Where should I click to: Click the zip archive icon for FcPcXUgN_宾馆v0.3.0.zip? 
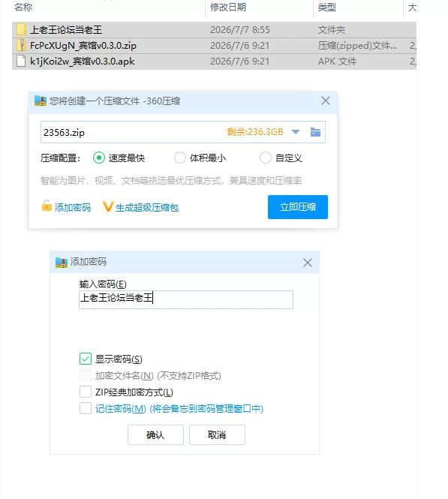21,46
